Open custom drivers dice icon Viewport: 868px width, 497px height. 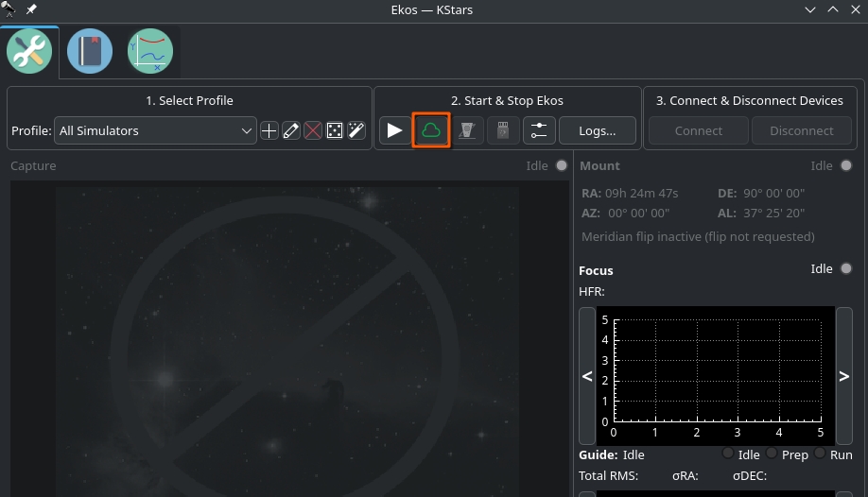pyautogui.click(x=335, y=130)
